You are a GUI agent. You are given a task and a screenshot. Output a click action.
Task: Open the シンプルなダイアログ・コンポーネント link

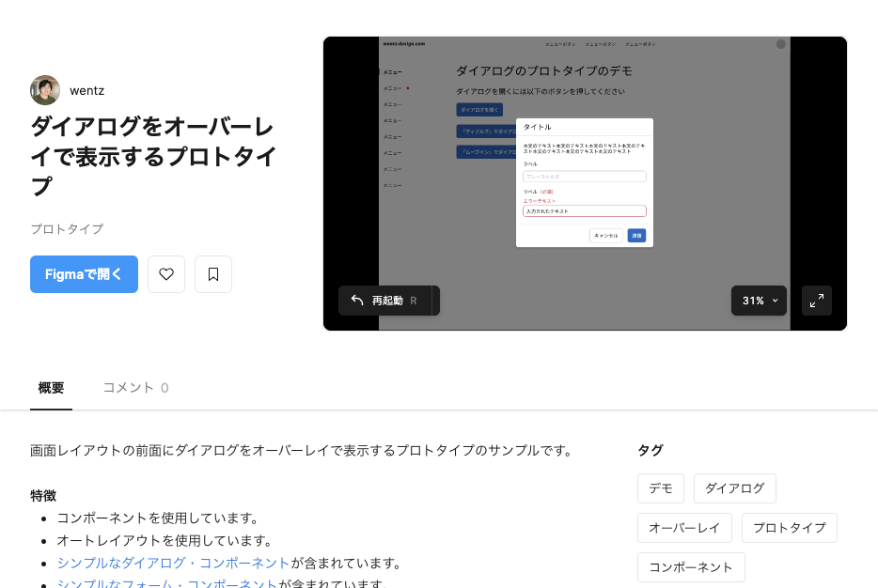(x=173, y=564)
